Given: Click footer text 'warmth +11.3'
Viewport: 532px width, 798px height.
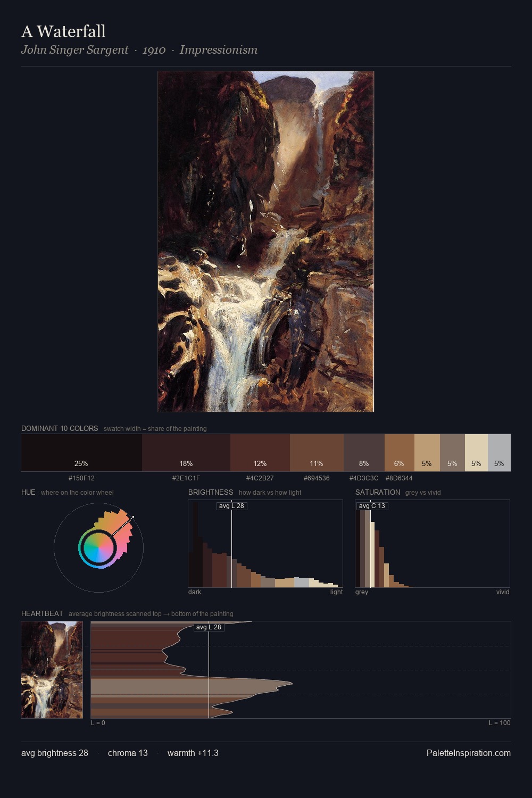Looking at the screenshot, I should click(x=193, y=753).
